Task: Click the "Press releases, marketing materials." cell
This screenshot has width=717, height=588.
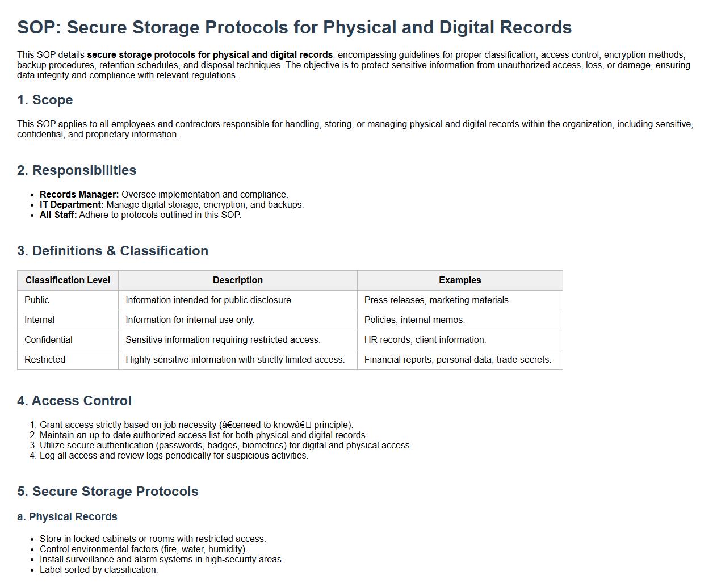Action: pyautogui.click(x=437, y=300)
